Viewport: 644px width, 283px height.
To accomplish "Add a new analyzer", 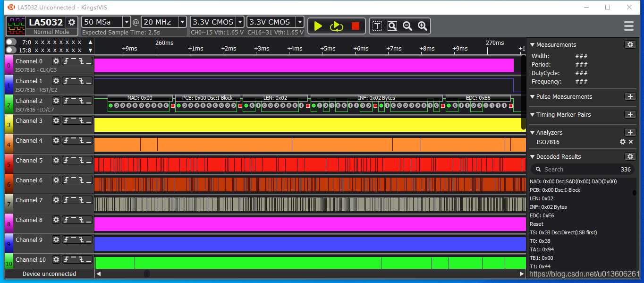I will click(630, 132).
